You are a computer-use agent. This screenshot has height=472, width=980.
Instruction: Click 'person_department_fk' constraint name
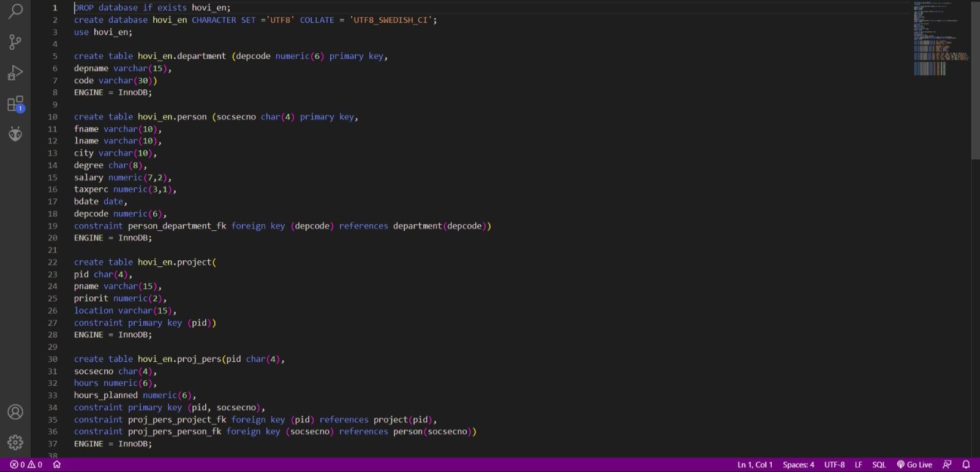177,226
